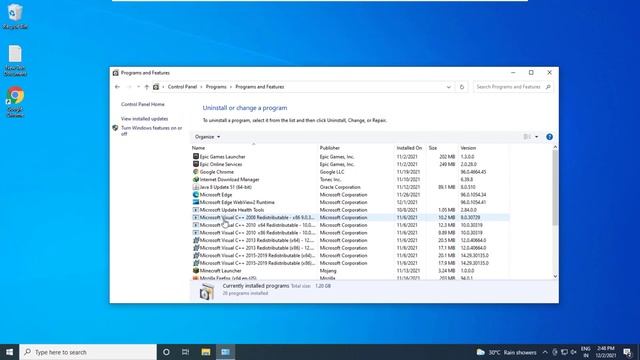Click Oracle Corporation publisher cell
Image resolution: width=640 pixels, height=360 pixels.
(x=340, y=187)
